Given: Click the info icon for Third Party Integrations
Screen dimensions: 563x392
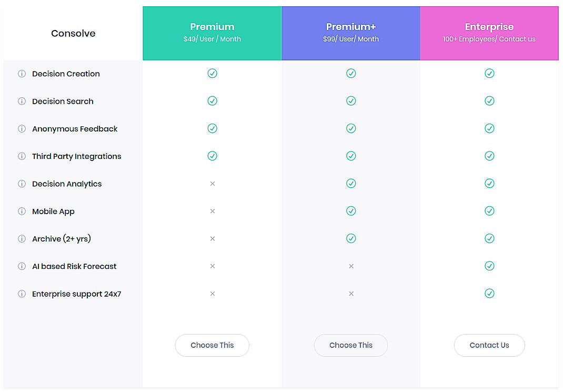Looking at the screenshot, I should [22, 156].
